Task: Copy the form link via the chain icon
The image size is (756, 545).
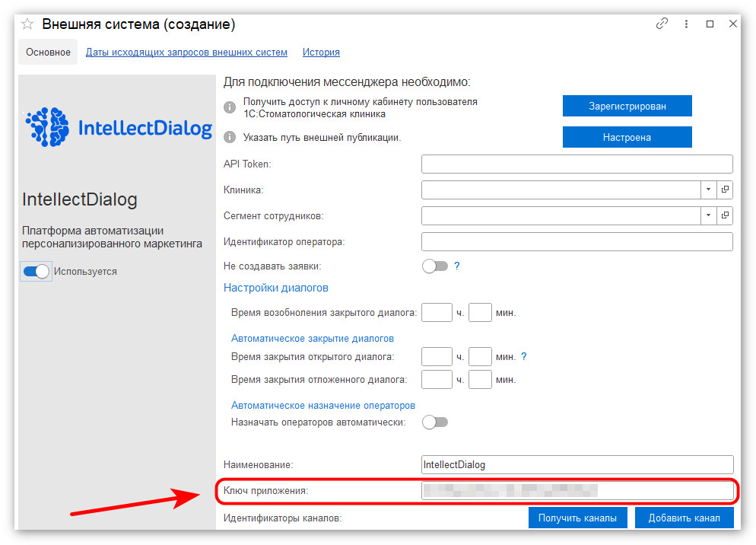Action: tap(662, 24)
